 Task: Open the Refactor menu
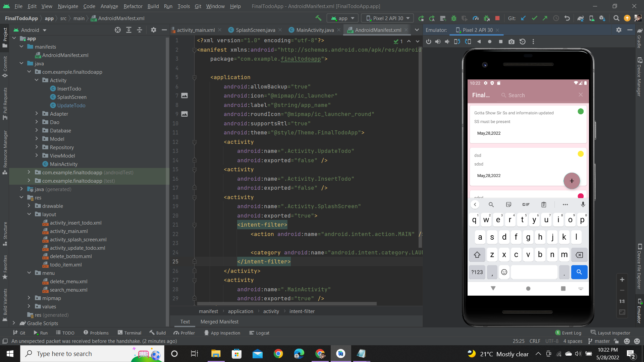point(133,6)
